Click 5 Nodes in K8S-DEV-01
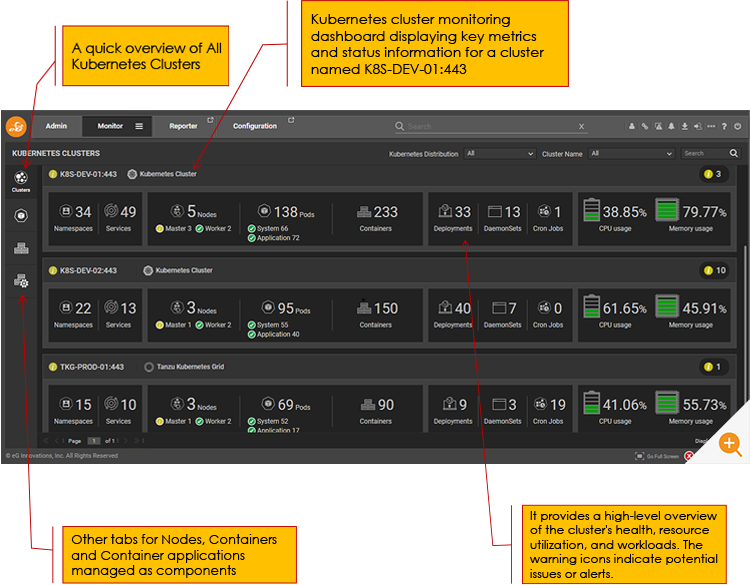This screenshot has width=750, height=585. click(x=194, y=210)
